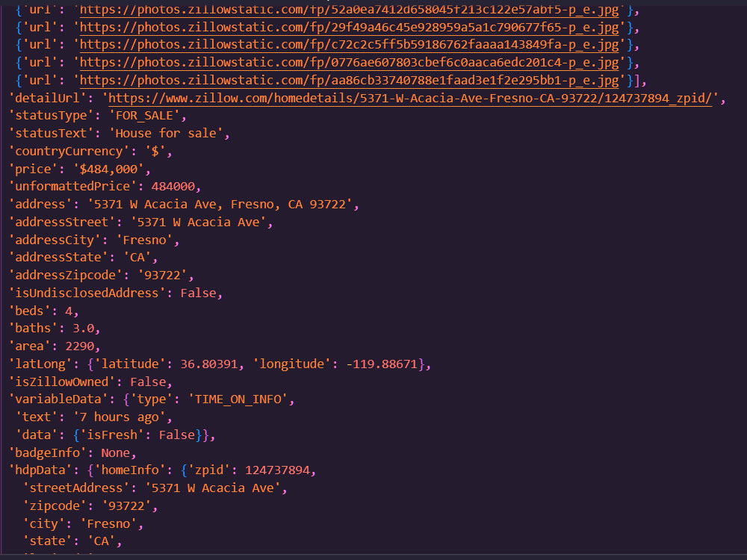The width and height of the screenshot is (747, 560).
Task: Click the zpid value 124737894 in hdpData
Action: 277,470
